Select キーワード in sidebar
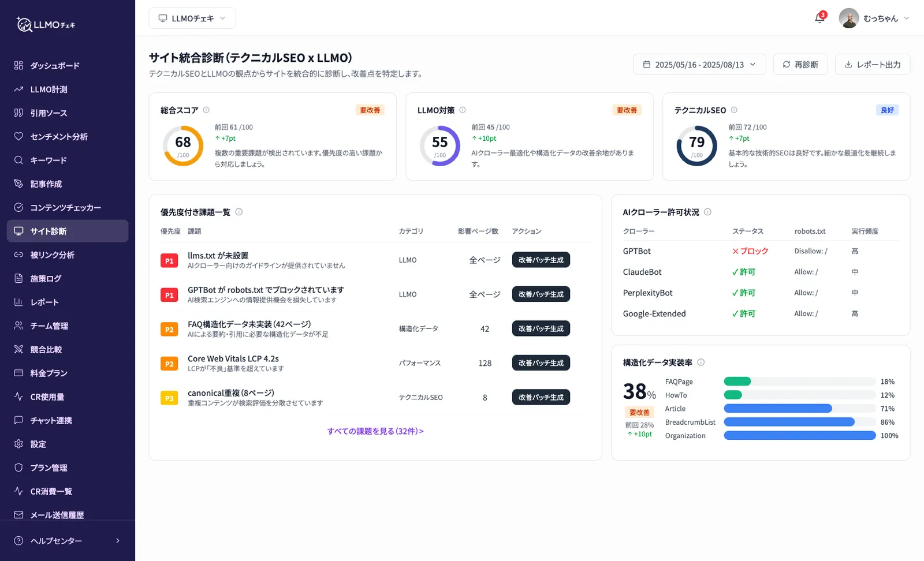 pyautogui.click(x=68, y=160)
